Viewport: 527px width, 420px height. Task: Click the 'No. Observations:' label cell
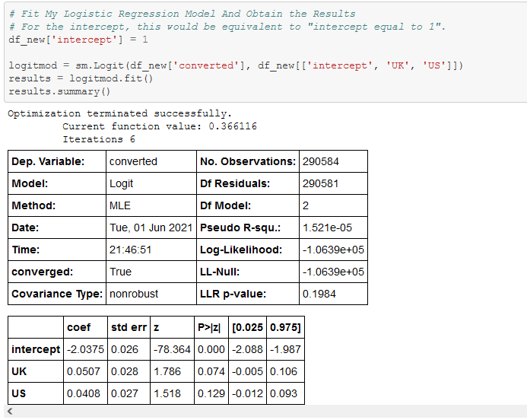click(x=248, y=161)
